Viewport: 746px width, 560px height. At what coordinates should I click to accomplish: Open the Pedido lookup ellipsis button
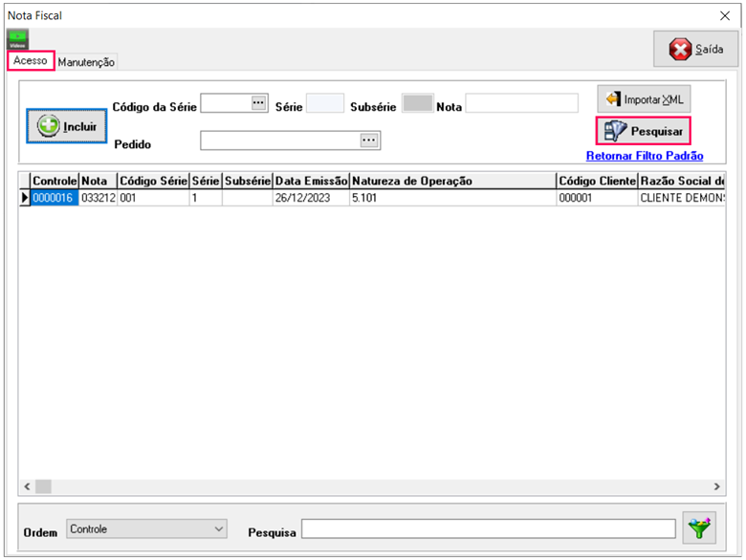[x=369, y=140]
